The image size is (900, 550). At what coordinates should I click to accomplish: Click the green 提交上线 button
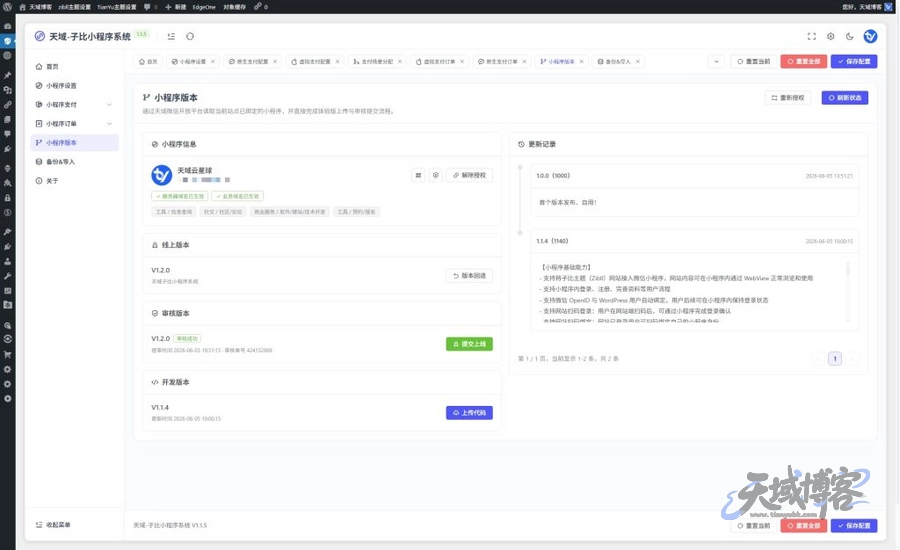[470, 344]
